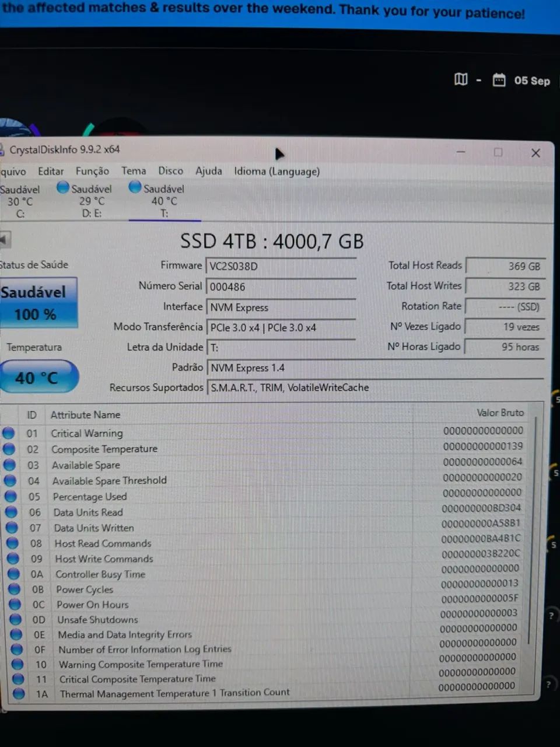The image size is (560, 747).
Task: Click the Rotation Rate value (SSD)
Action: click(505, 306)
